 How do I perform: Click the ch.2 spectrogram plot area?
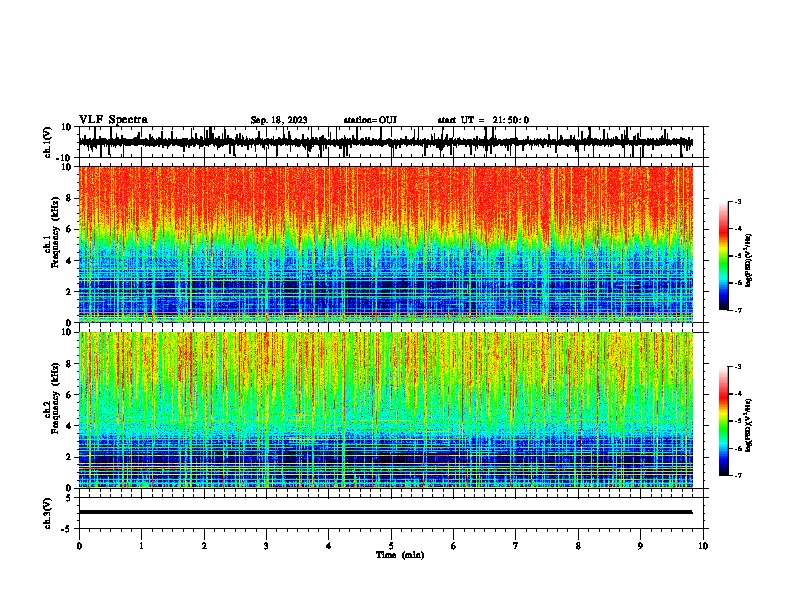pyautogui.click(x=386, y=410)
